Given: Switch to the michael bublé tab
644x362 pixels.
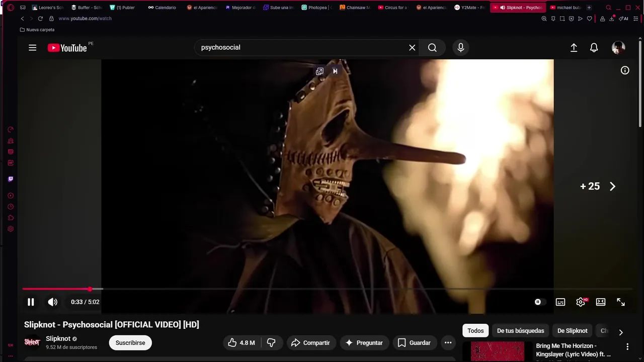Looking at the screenshot, I should pyautogui.click(x=566, y=8).
